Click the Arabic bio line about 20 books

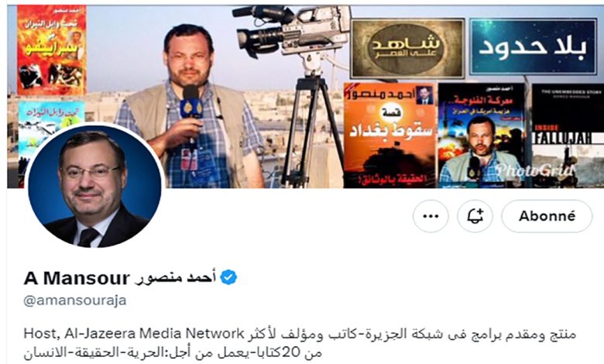[x=173, y=352]
